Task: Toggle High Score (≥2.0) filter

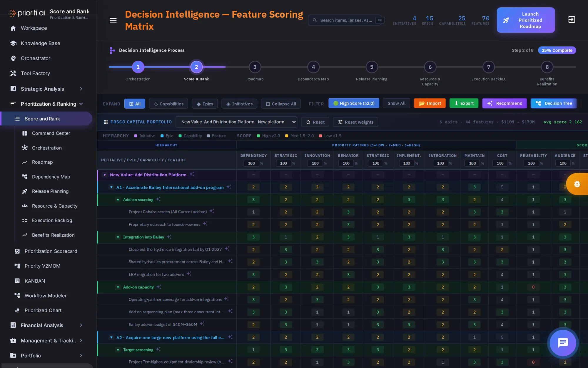Action: tap(354, 103)
